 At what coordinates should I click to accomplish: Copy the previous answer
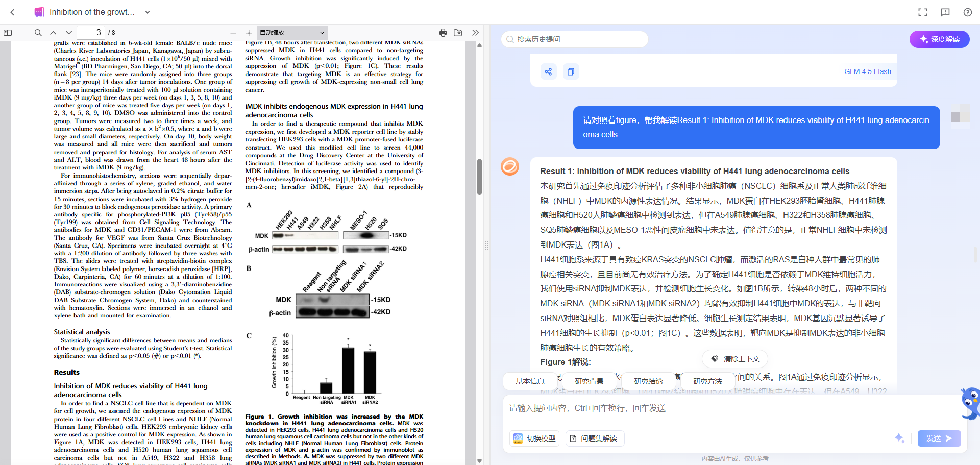coord(571,72)
